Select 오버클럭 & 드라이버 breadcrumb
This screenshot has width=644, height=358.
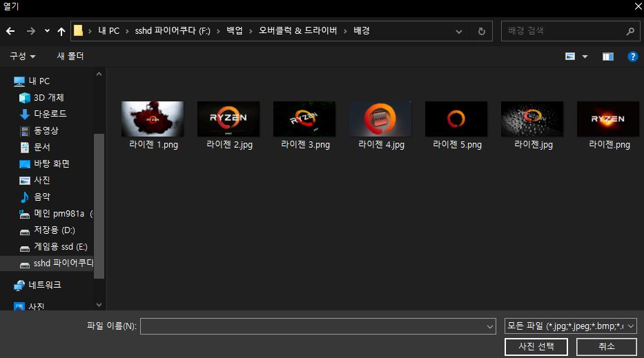pyautogui.click(x=297, y=31)
